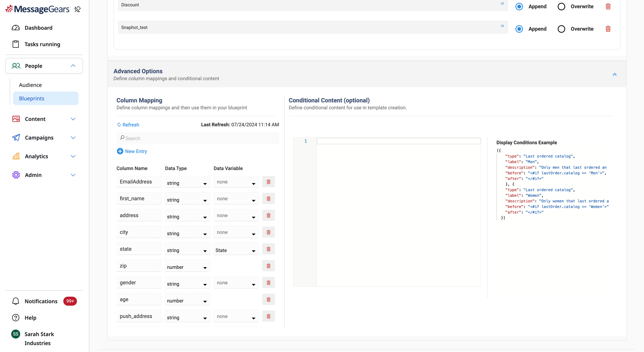Image resolution: width=644 pixels, height=352 pixels.
Task: Open the Sarah Stark Industries account
Action: [x=39, y=338]
